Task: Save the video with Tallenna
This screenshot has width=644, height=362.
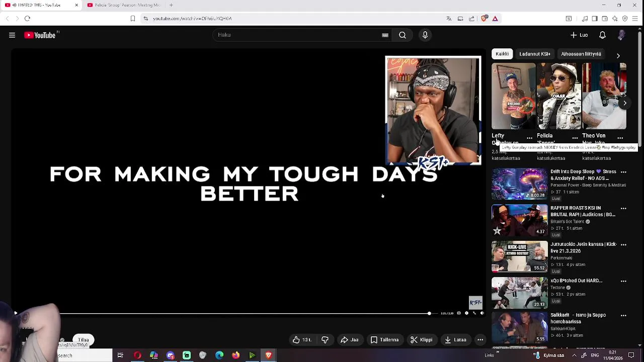Action: pyautogui.click(x=384, y=340)
